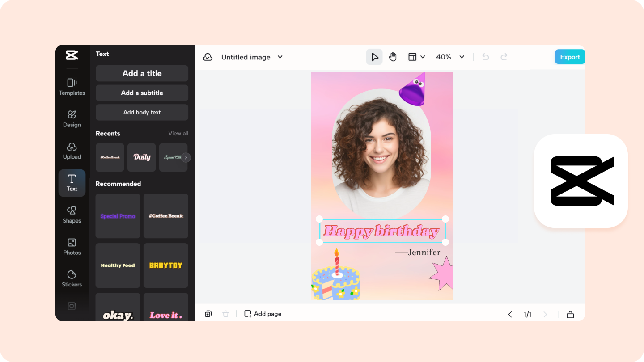The height and width of the screenshot is (362, 644).
Task: Go to the next page
Action: coord(545,315)
